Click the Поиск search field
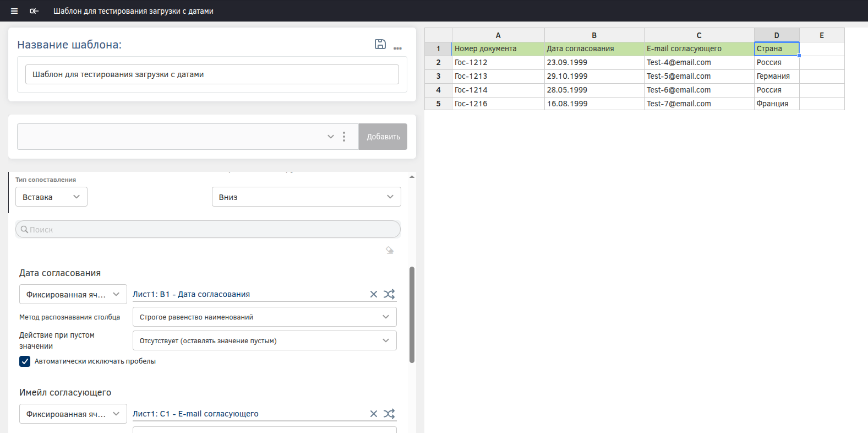868x433 pixels. [208, 230]
